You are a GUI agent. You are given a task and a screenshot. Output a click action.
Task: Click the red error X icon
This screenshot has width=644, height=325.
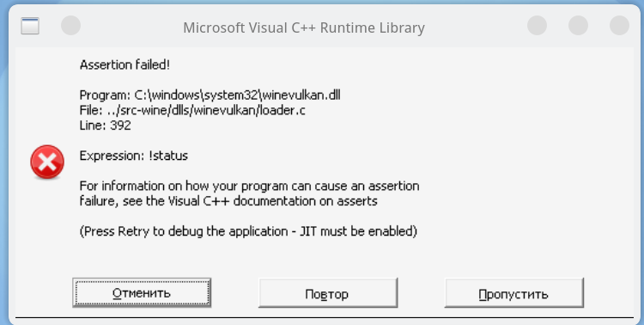click(47, 162)
